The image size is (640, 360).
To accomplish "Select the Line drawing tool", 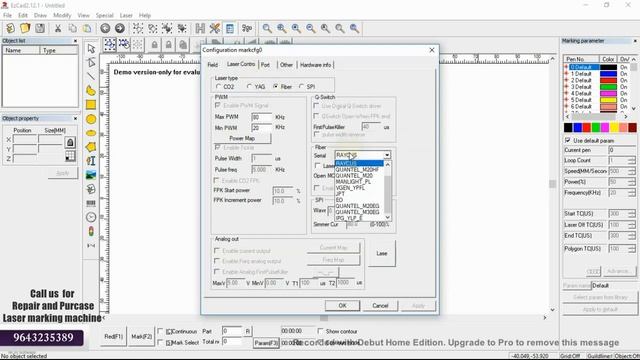I will (91, 76).
